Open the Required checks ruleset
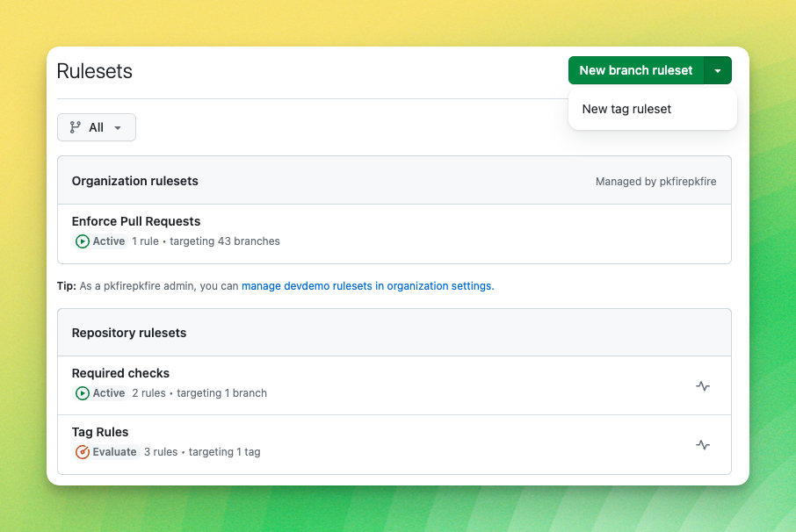Viewport: 796px width, 532px height. coord(120,373)
